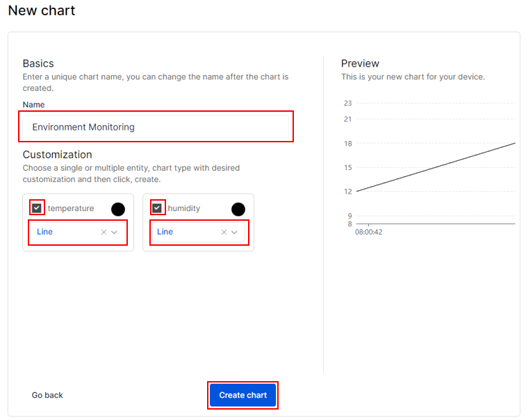Viewport: 526px width, 420px height.
Task: Click the humidity entity label
Action: [x=184, y=208]
